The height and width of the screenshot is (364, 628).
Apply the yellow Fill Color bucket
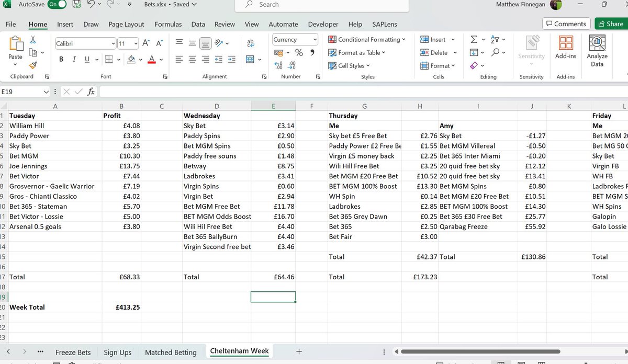131,59
